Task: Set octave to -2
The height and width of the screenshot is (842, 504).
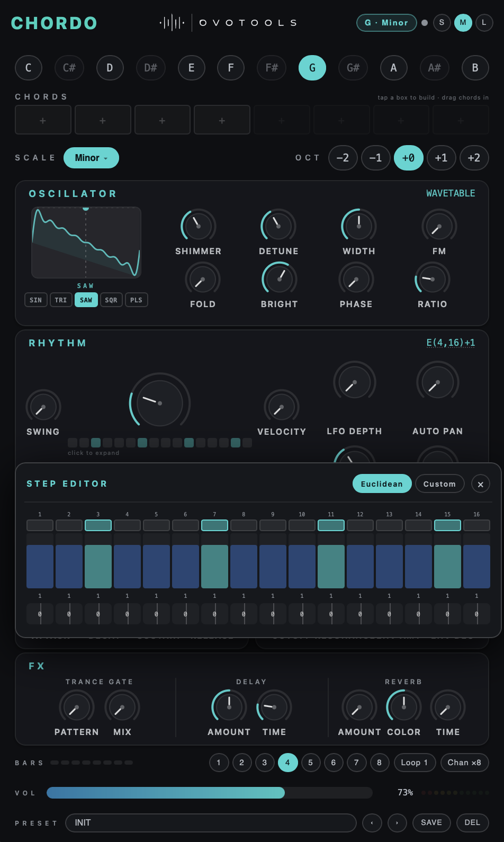Action: pyautogui.click(x=343, y=158)
